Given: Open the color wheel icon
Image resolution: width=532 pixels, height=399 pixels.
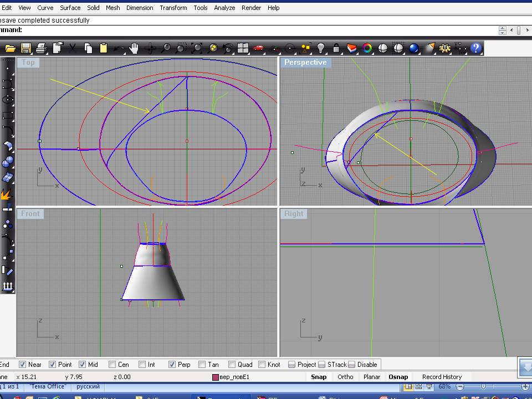Looking at the screenshot, I should (367, 48).
